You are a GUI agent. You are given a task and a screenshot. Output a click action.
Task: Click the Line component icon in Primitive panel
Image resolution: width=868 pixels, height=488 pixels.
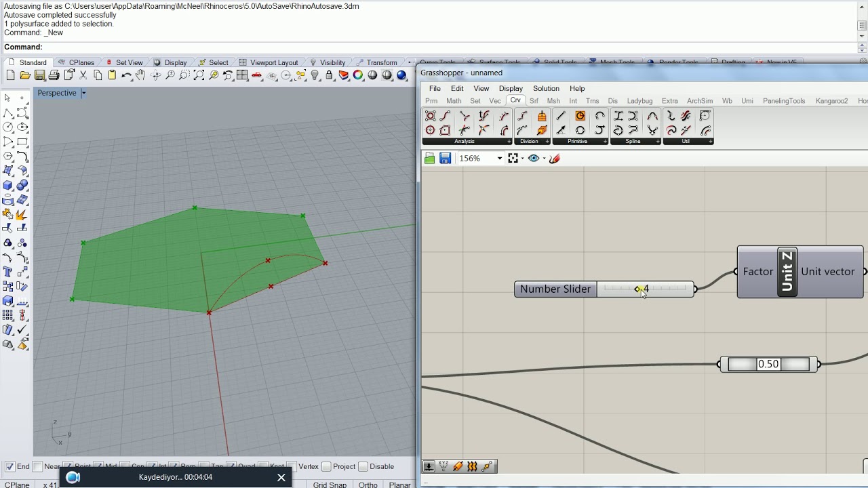click(561, 116)
